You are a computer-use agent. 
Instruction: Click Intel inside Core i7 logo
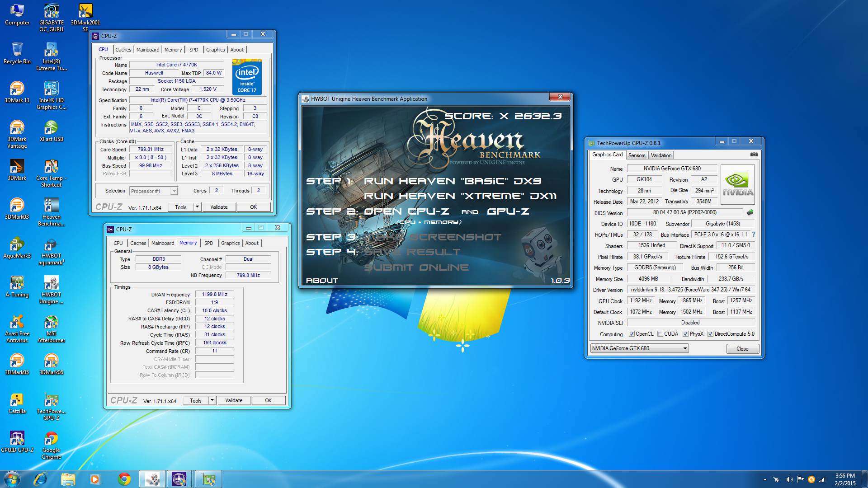247,77
